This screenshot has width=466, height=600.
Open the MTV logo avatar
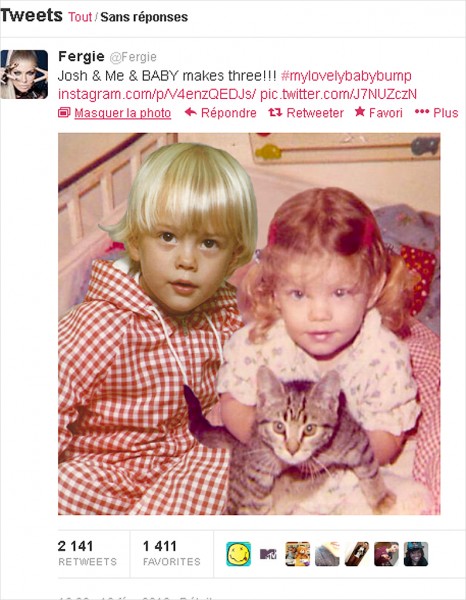click(x=268, y=554)
